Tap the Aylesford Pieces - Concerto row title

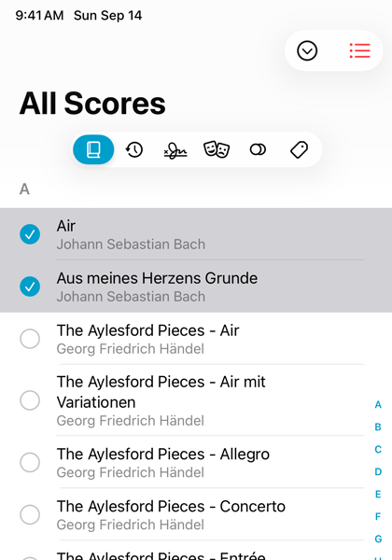point(171,506)
